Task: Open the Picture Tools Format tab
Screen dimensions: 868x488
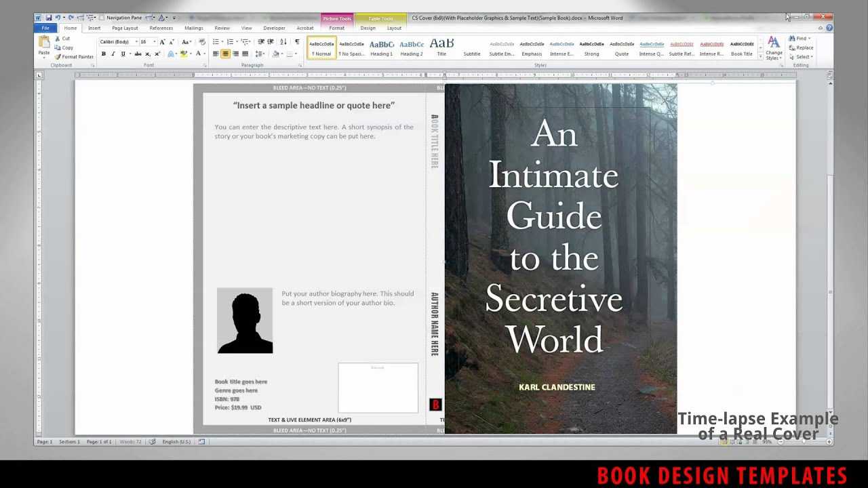Action: [337, 28]
